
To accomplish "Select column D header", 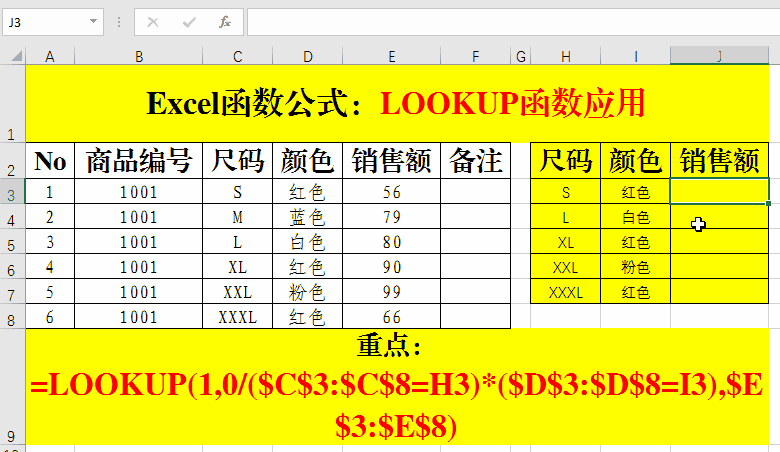I will [308, 56].
